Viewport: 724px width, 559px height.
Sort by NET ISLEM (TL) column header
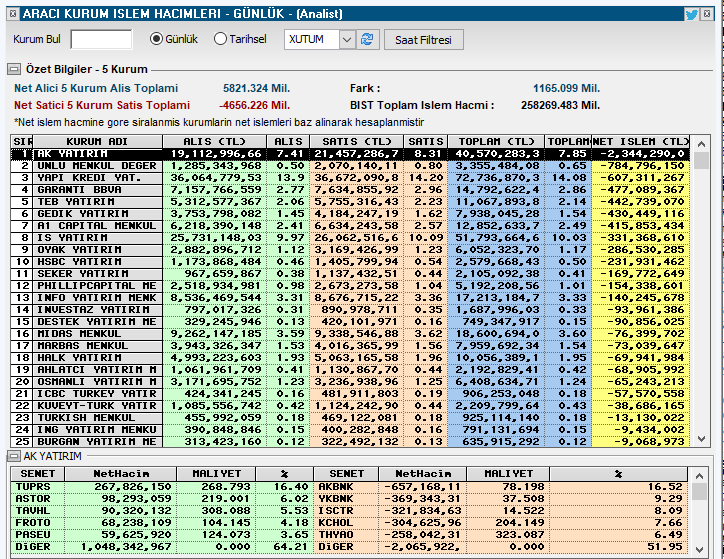pos(641,141)
